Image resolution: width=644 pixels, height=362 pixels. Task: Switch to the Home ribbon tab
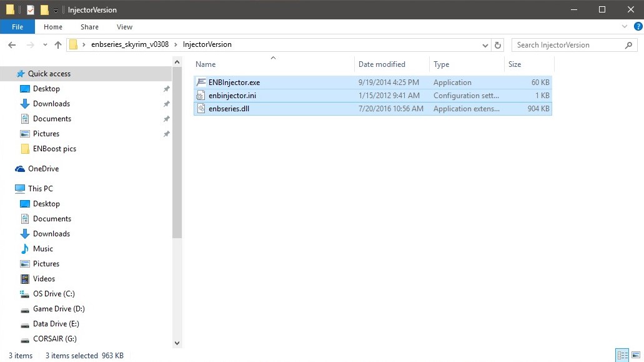[x=53, y=27]
